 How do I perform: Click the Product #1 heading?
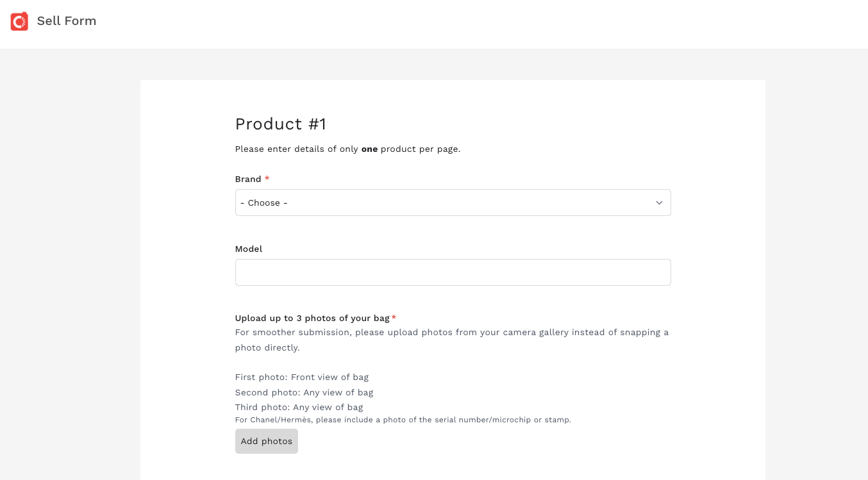281,124
